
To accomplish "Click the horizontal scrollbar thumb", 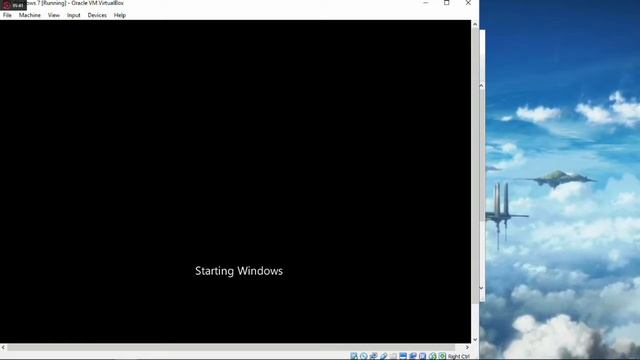I will tap(231, 347).
